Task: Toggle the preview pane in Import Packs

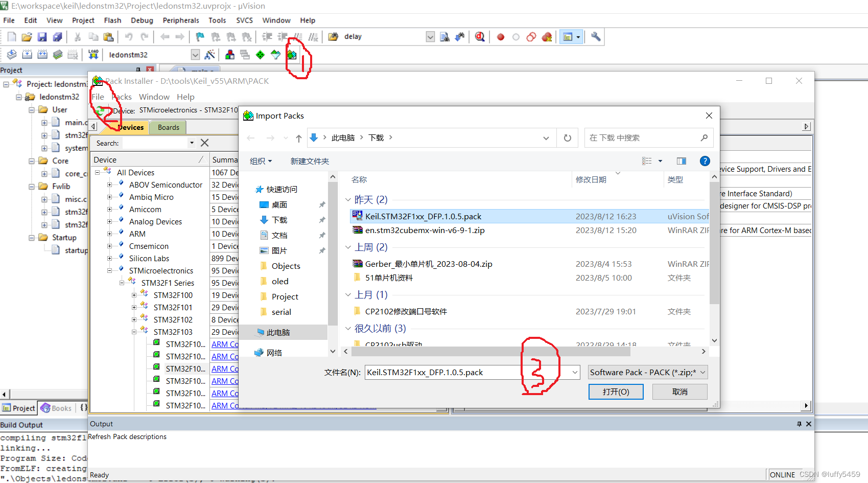Action: (682, 161)
